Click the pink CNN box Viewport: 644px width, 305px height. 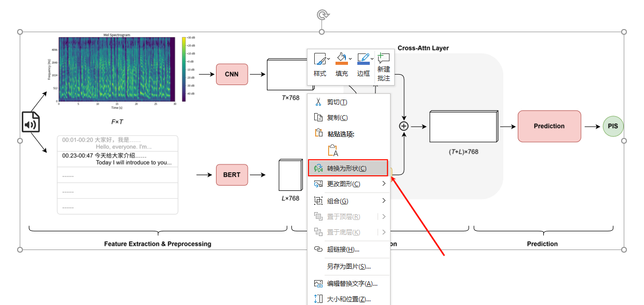pos(232,74)
